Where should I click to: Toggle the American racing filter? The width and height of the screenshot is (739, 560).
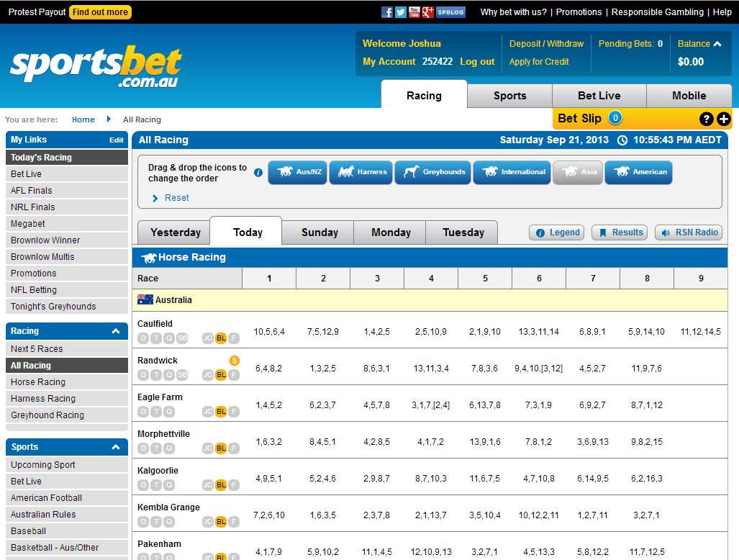tap(638, 172)
